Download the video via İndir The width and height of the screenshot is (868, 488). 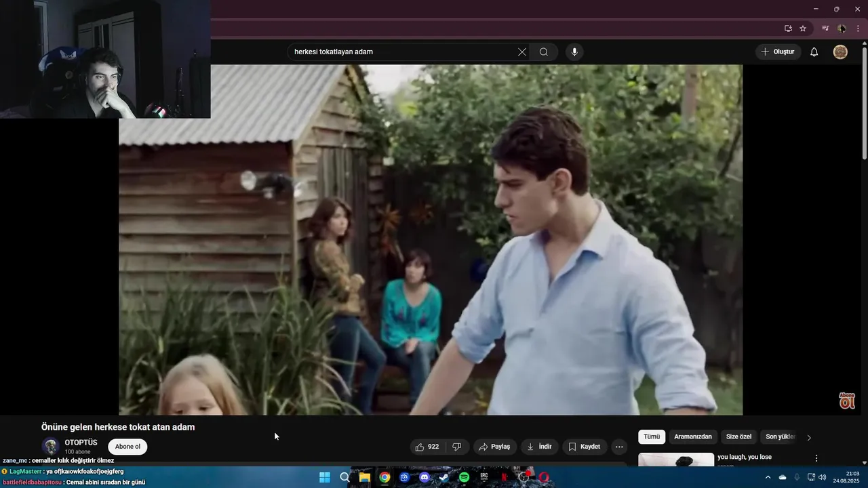click(540, 447)
